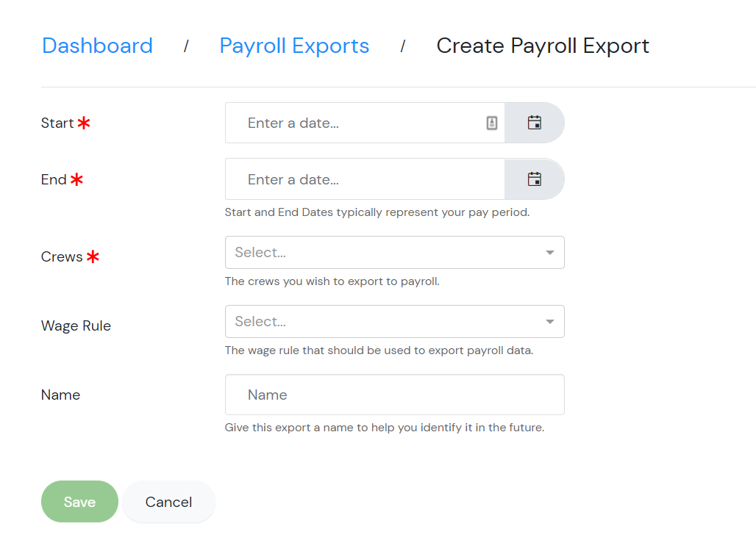
Task: Click the autofill icon inside Start field
Action: (x=492, y=123)
